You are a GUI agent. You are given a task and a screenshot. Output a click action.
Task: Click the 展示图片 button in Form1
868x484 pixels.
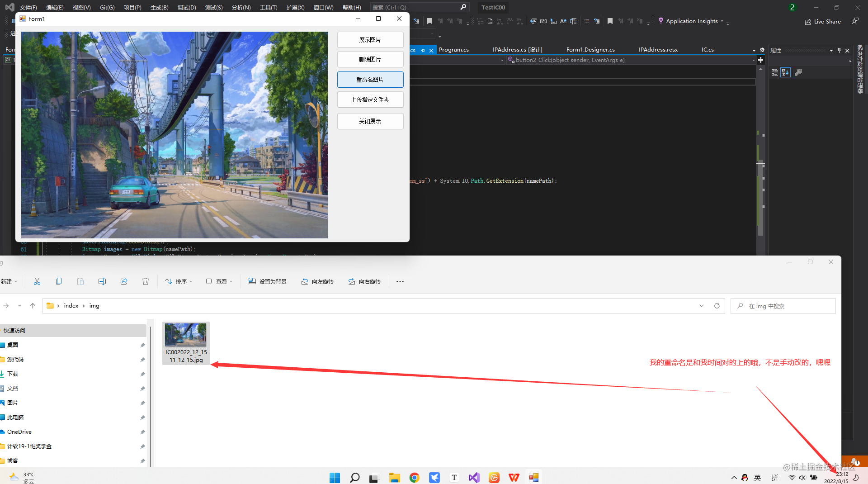pyautogui.click(x=370, y=40)
